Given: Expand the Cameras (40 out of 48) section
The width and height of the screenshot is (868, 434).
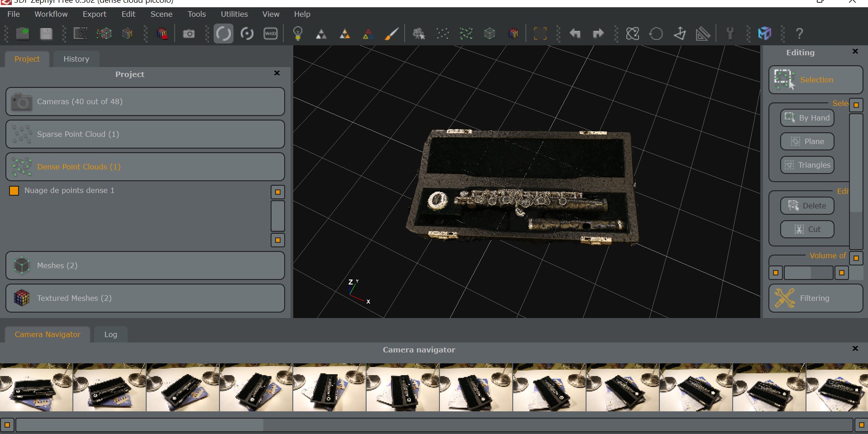Looking at the screenshot, I should (x=145, y=101).
